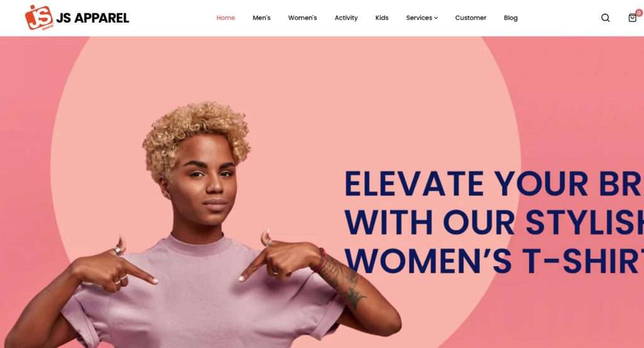Click the "WITH OUR STYLISH" headline line

coord(494,222)
